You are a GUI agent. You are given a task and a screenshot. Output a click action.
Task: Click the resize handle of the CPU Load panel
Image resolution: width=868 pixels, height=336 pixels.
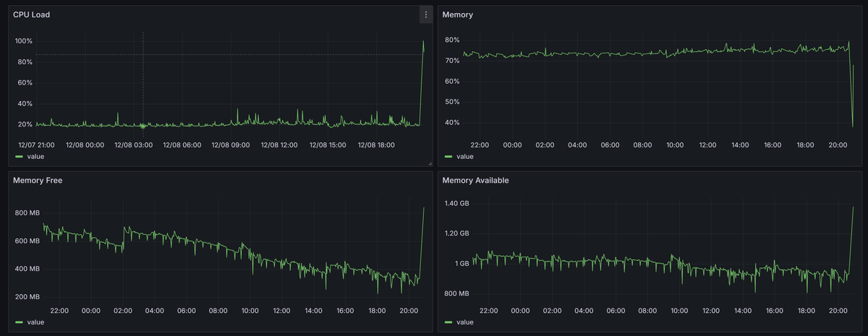pos(430,164)
